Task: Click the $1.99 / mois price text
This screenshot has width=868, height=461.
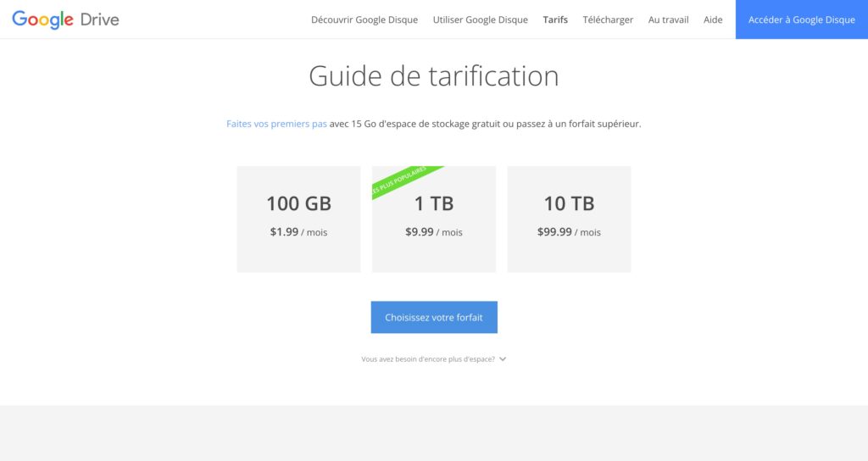Action: pos(299,232)
